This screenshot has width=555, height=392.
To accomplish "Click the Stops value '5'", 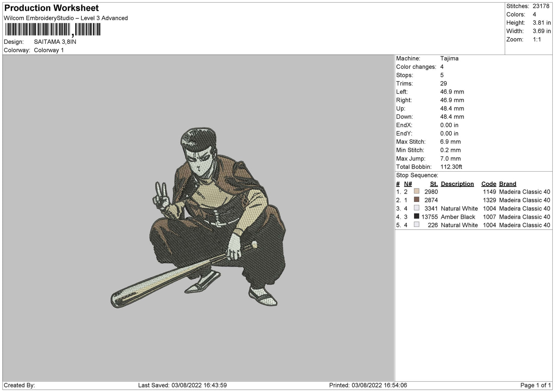I will [442, 75].
